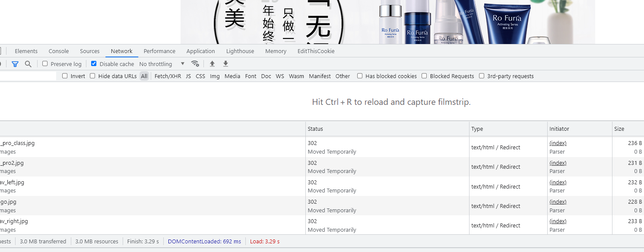Open the No throttling dropdown
The height and width of the screenshot is (252, 644).
pos(162,64)
